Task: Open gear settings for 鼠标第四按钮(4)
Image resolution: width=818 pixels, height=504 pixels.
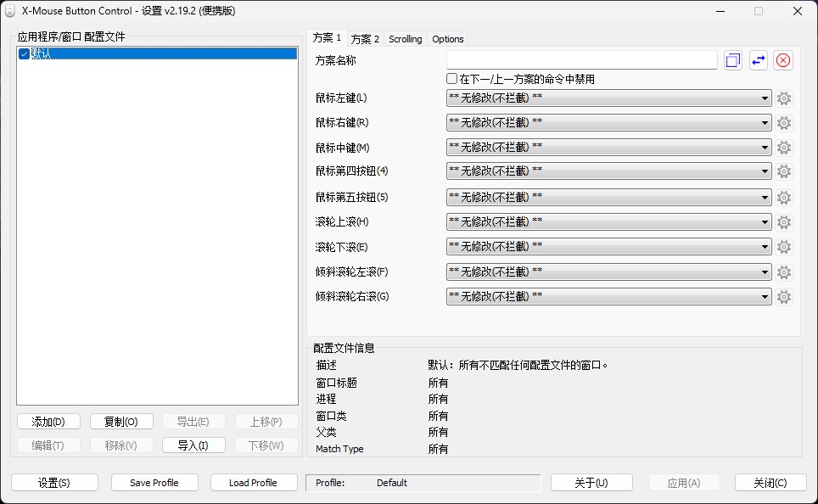Action: tap(783, 171)
